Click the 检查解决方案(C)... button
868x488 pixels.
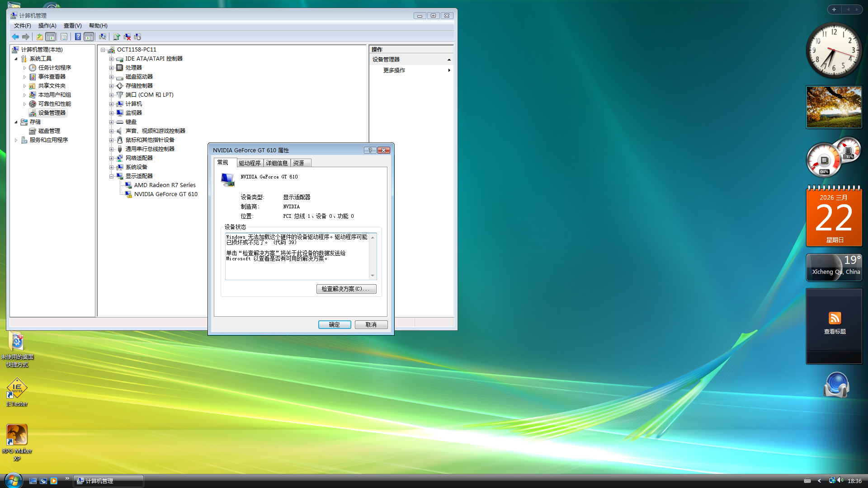pyautogui.click(x=346, y=289)
